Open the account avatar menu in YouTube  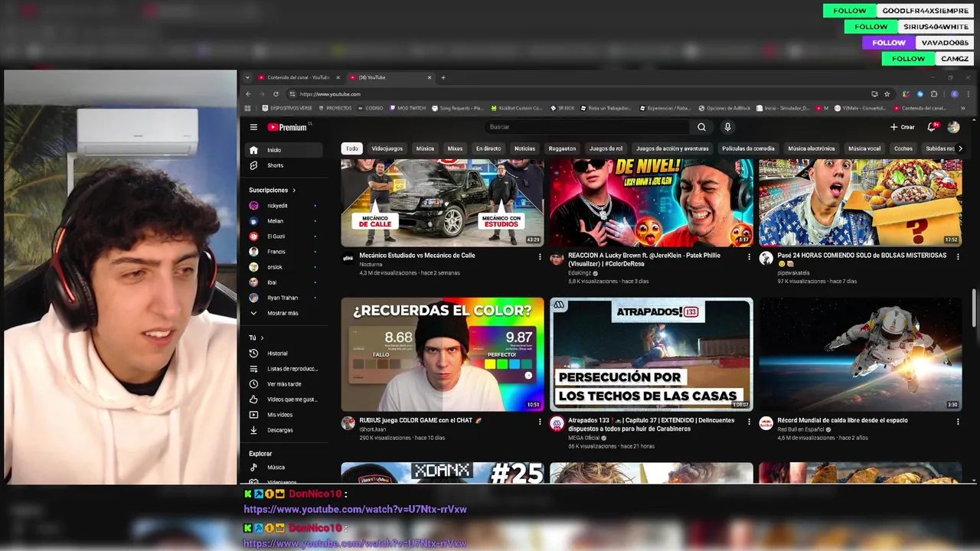click(x=953, y=127)
